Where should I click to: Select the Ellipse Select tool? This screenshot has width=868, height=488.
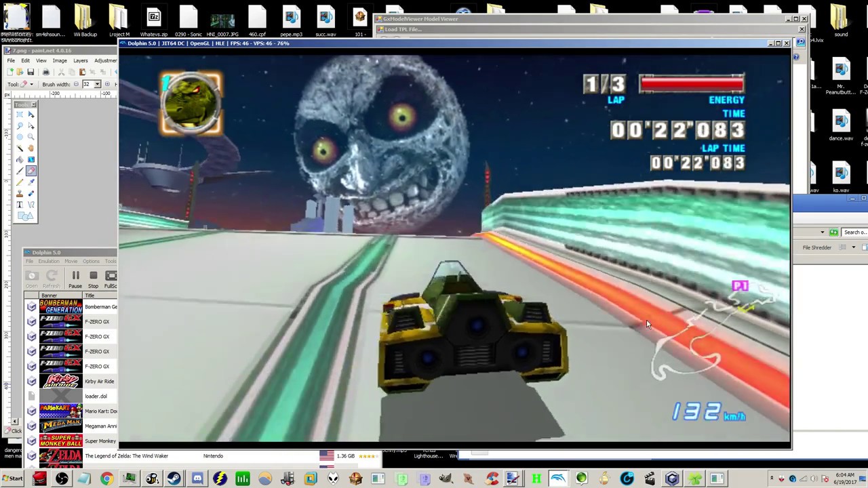[x=20, y=137]
